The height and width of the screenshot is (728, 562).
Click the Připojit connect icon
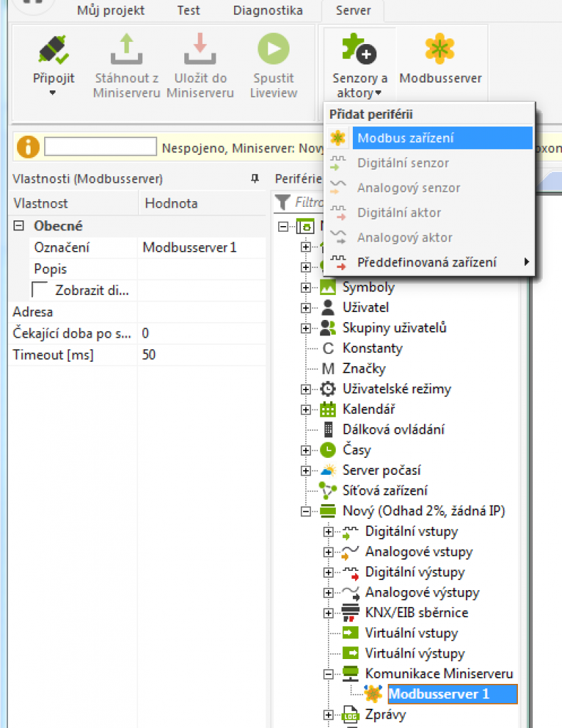tap(53, 48)
